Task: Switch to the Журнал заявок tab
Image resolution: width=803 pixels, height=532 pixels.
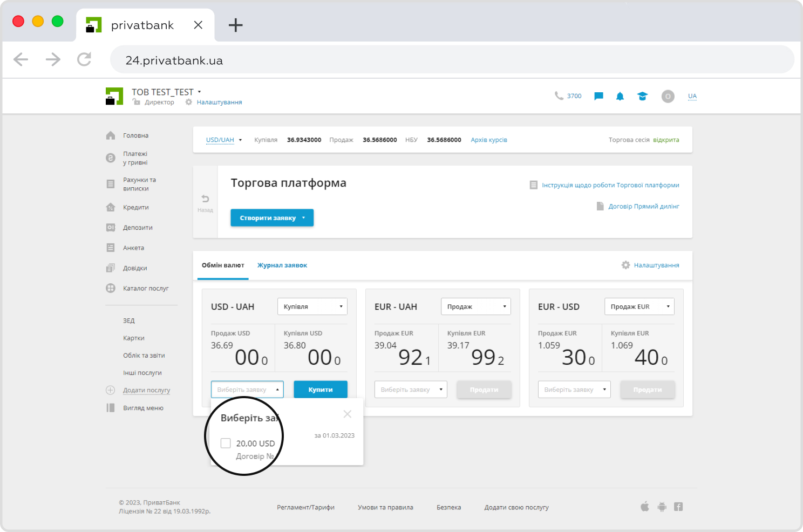Action: point(282,265)
